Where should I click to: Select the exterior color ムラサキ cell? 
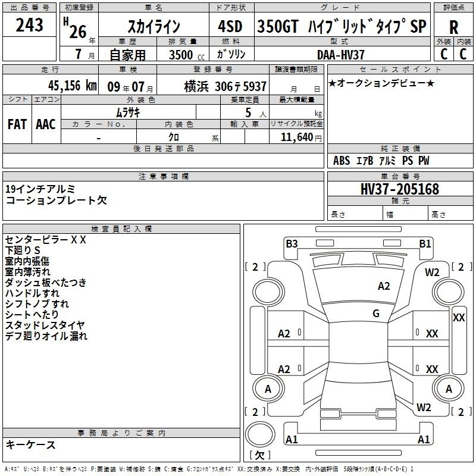(x=129, y=112)
